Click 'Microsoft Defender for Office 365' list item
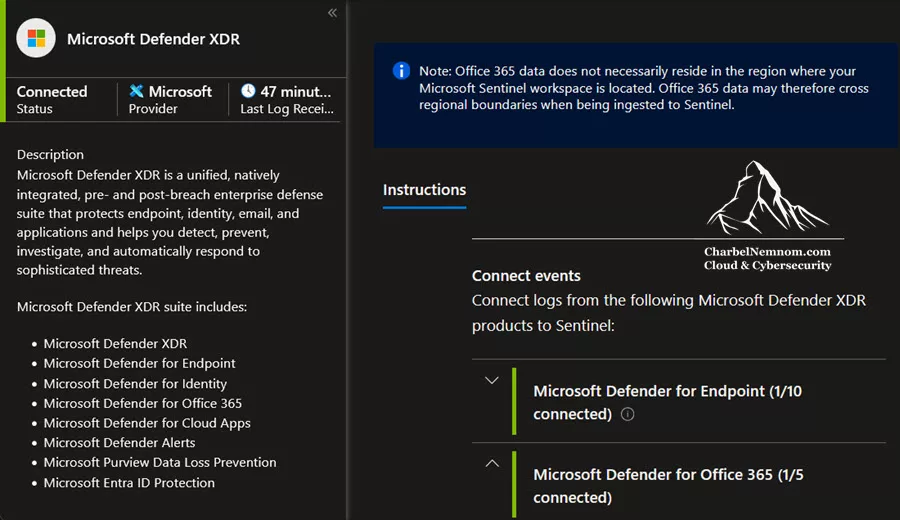Viewport: 900px width, 520px height. tap(142, 403)
